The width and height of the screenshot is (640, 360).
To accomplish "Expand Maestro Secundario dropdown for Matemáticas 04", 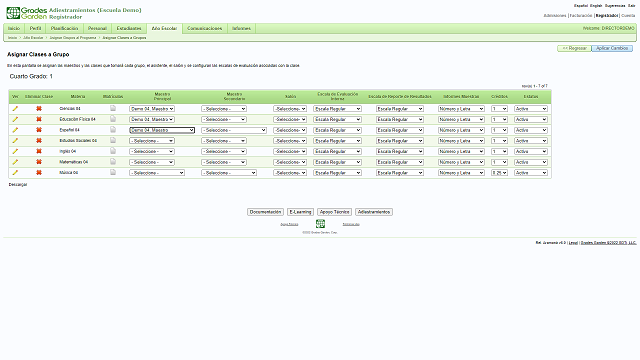I will pos(224,162).
